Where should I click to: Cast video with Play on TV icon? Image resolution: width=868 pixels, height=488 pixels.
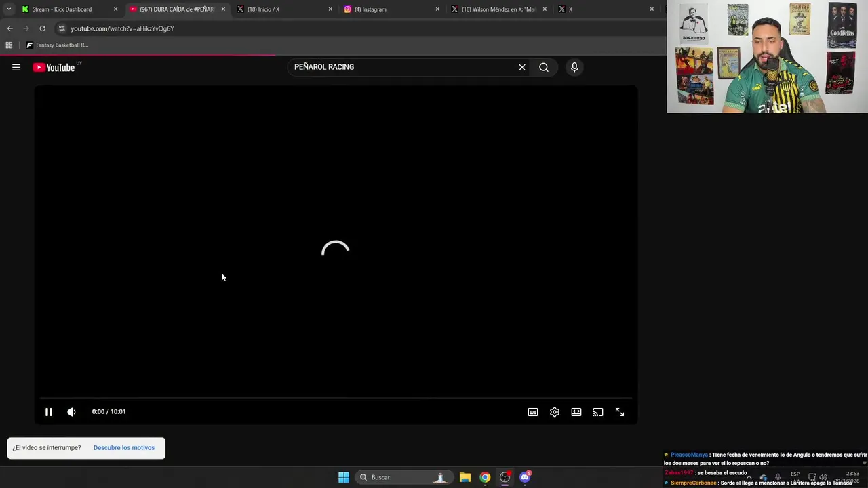(x=598, y=412)
